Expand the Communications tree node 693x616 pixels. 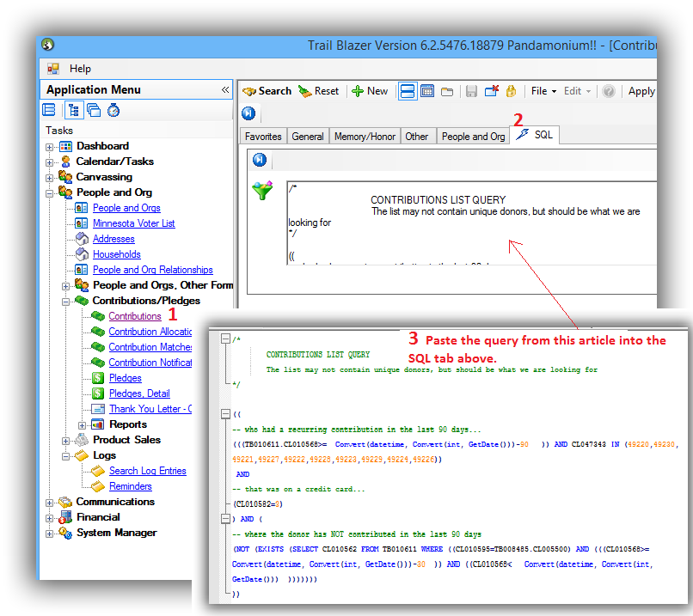click(50, 503)
